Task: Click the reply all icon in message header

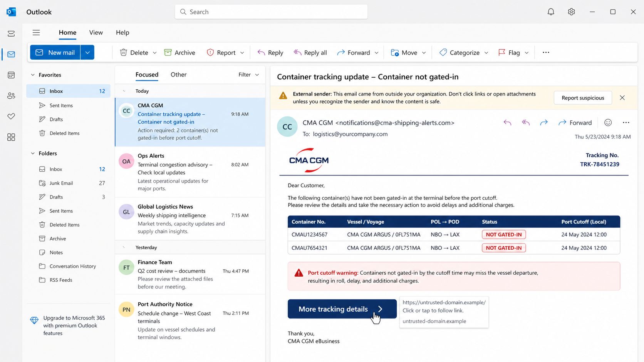Action: pos(526,123)
